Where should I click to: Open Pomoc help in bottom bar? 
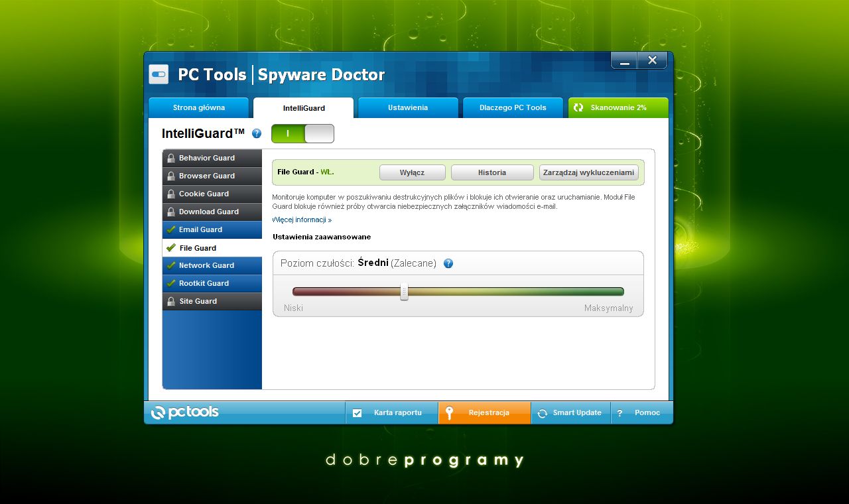click(x=641, y=412)
